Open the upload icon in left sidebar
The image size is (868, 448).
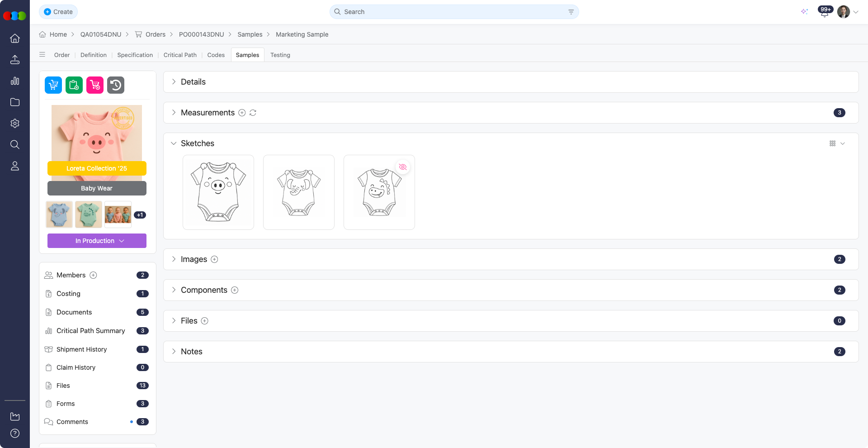[x=15, y=60]
